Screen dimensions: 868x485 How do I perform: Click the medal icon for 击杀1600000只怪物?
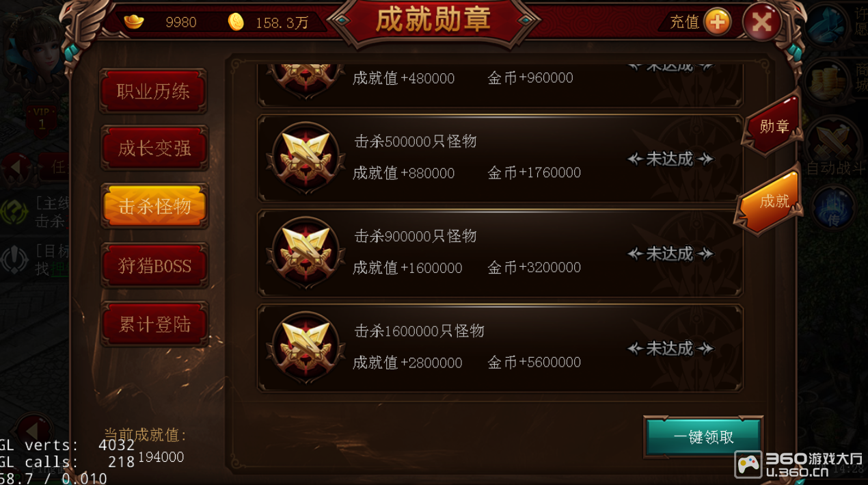[x=306, y=348]
